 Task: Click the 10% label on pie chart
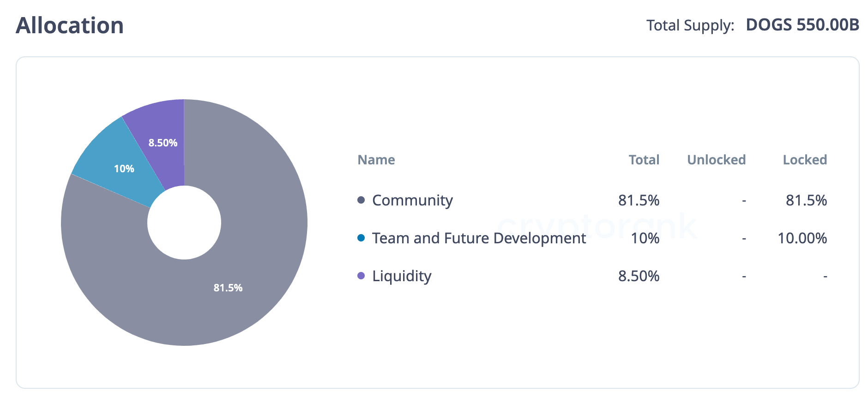124,169
